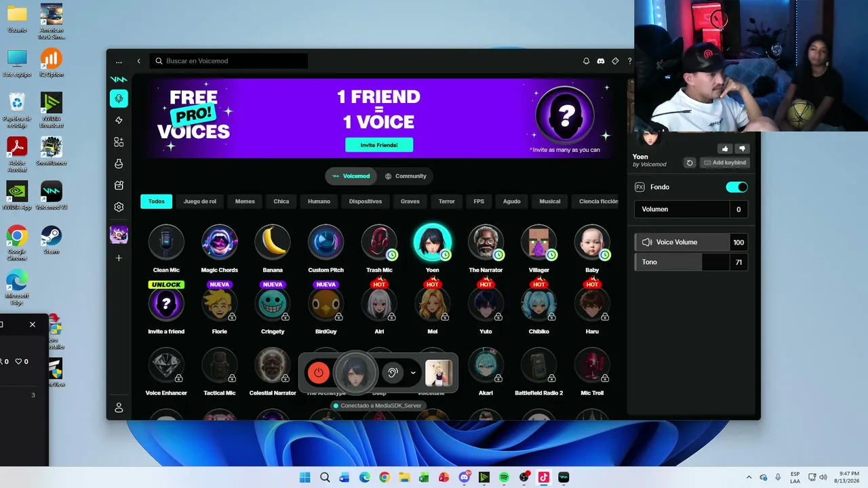Select the Magic Chords voice
This screenshot has height=488, width=868.
point(219,242)
